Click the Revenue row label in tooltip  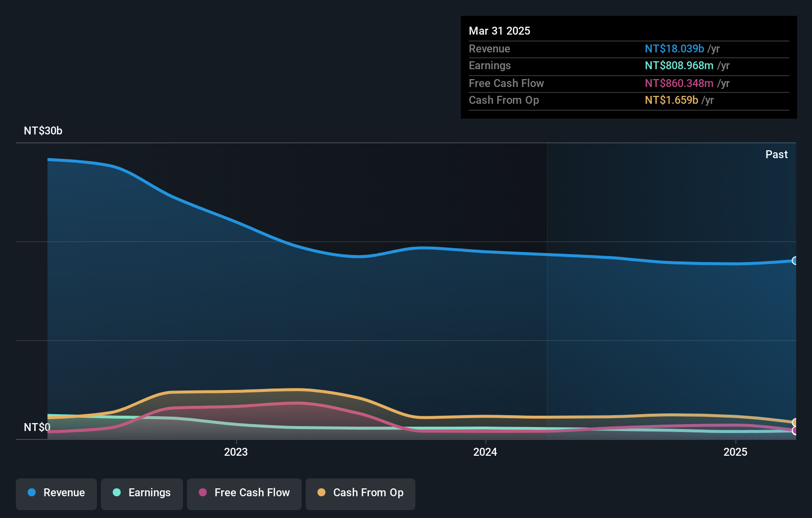pyautogui.click(x=490, y=48)
